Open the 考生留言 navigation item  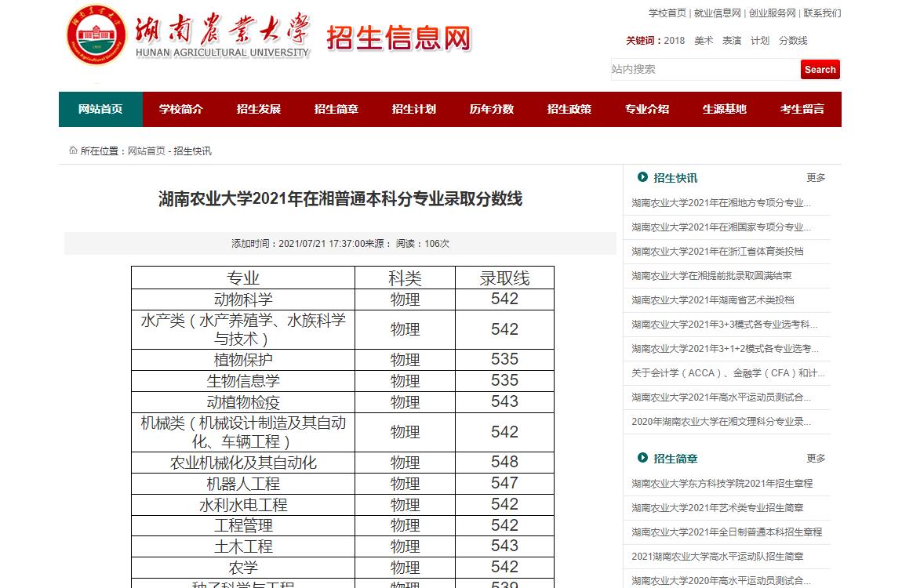coord(802,109)
